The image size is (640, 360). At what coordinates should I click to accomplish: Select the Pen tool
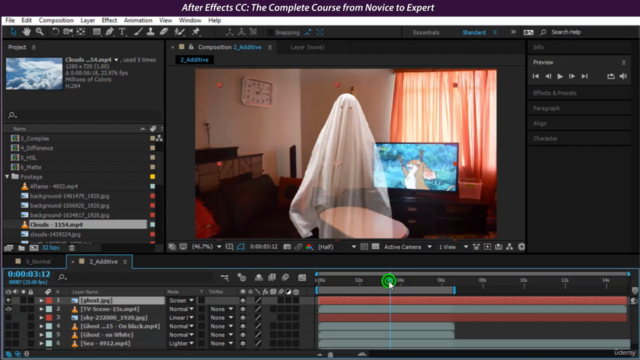pos(109,32)
